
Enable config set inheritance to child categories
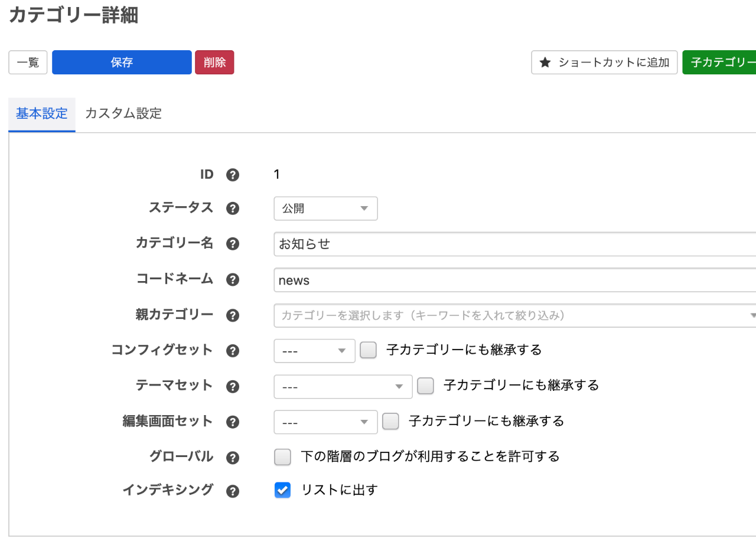click(369, 350)
